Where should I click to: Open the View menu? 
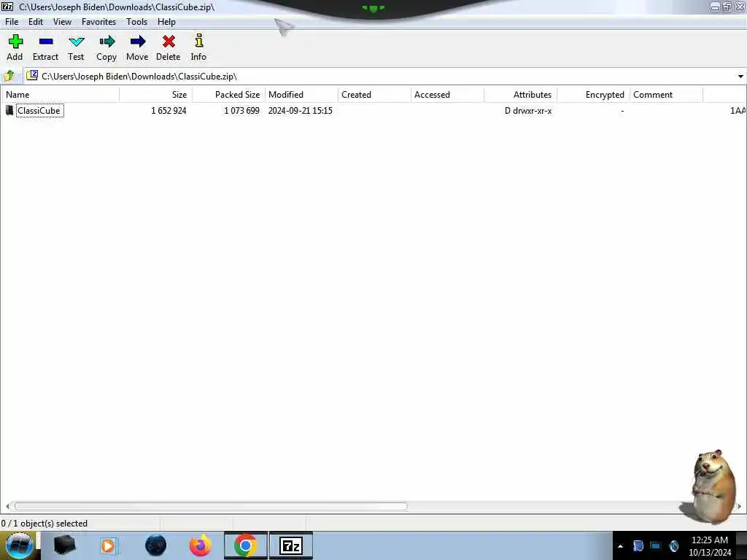63,22
